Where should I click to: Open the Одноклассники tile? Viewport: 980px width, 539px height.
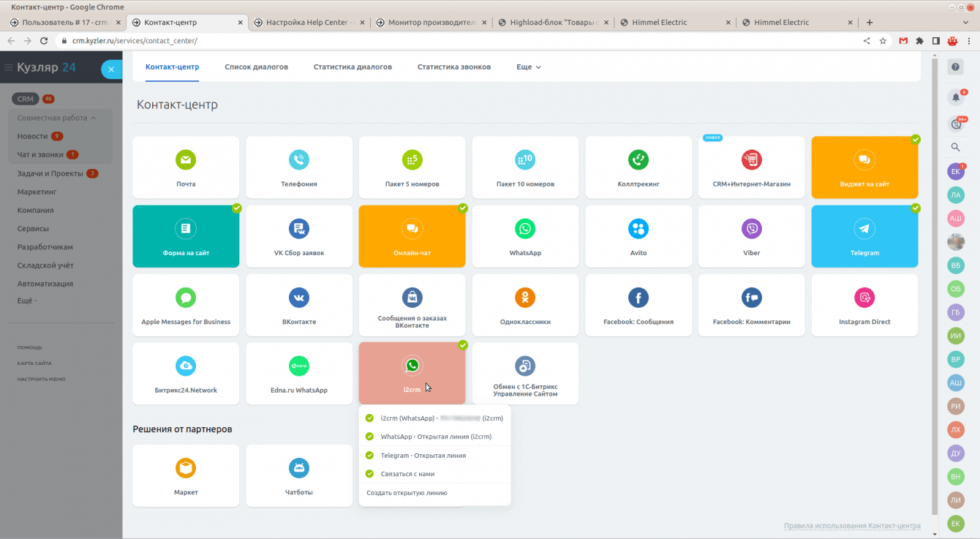pyautogui.click(x=525, y=305)
